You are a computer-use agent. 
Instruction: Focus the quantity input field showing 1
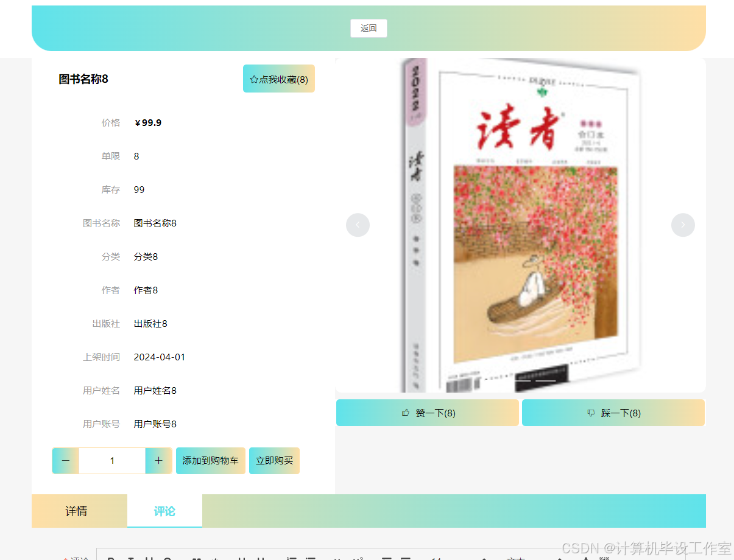[112, 461]
